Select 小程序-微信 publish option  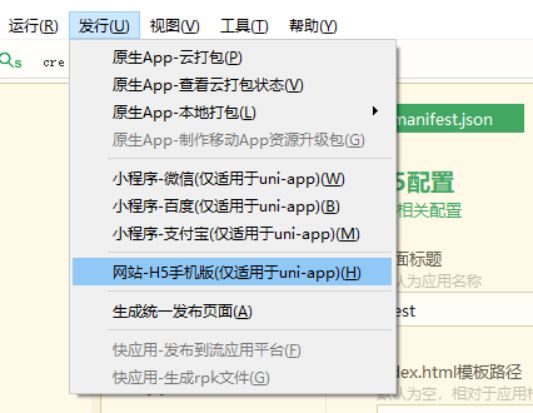tap(232, 178)
